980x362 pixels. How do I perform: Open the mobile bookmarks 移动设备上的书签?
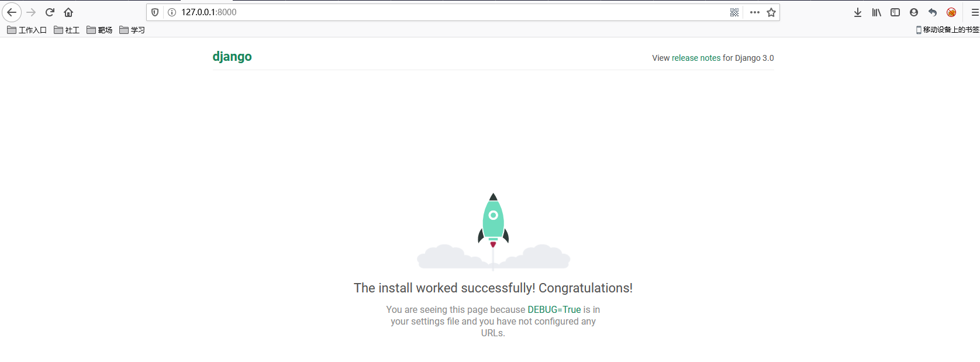(947, 30)
